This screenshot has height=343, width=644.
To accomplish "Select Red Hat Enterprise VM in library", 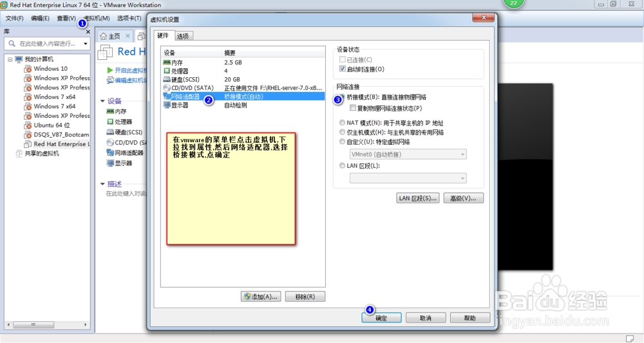I will tap(62, 144).
